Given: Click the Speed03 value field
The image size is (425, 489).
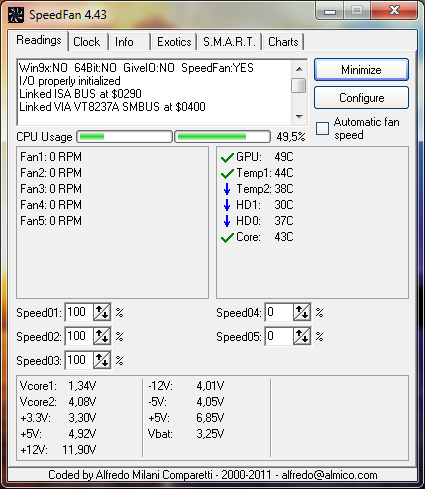Looking at the screenshot, I should [79, 360].
